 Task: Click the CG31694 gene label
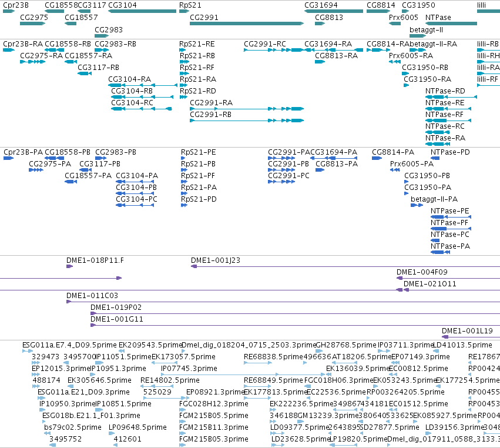pos(321,5)
